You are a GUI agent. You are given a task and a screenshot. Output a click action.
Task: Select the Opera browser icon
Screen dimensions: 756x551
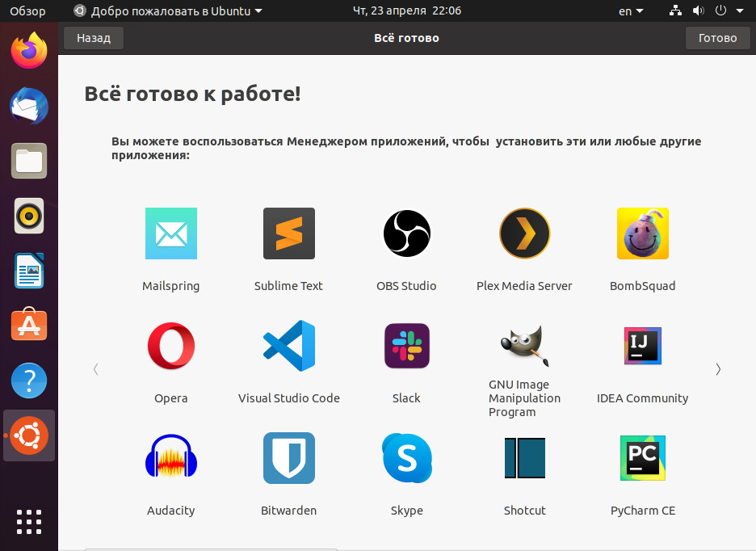(x=171, y=346)
